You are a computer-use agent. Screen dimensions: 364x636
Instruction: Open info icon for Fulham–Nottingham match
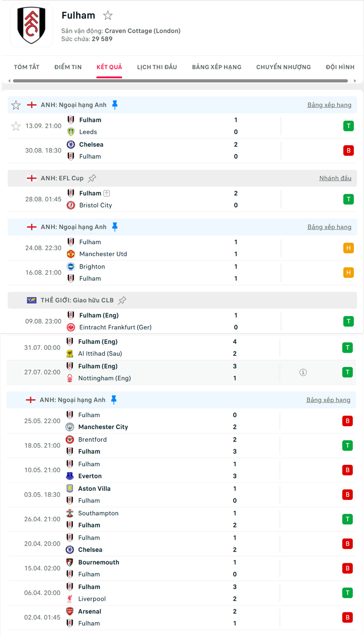click(303, 372)
